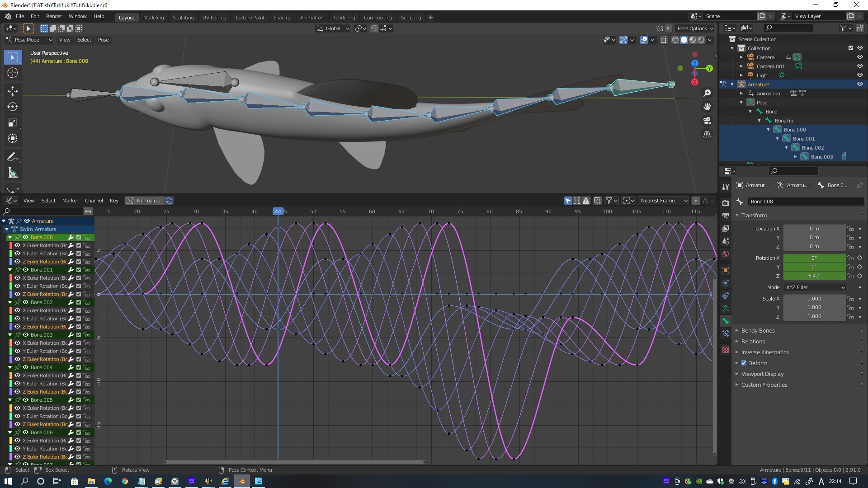Viewport: 868px width, 488px height.
Task: Click the Scale X value field
Action: [x=814, y=299]
